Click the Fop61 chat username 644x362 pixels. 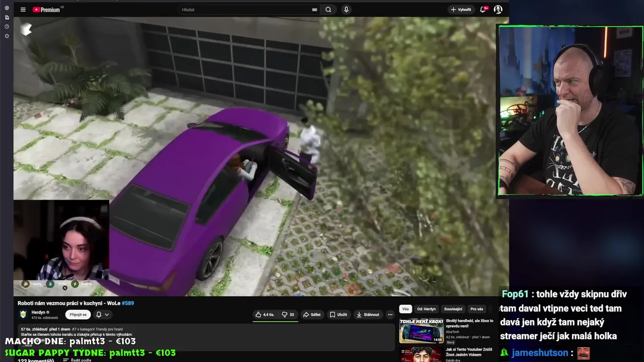tap(515, 295)
